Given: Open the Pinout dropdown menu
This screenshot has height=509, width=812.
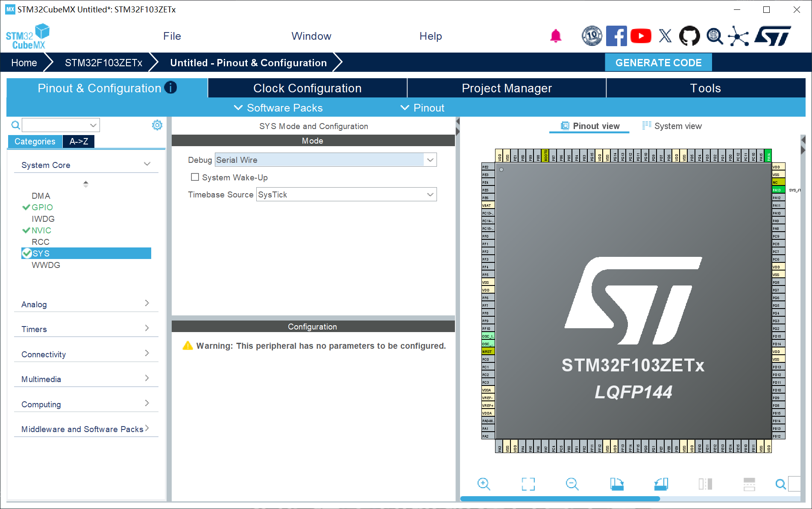Looking at the screenshot, I should pos(422,108).
